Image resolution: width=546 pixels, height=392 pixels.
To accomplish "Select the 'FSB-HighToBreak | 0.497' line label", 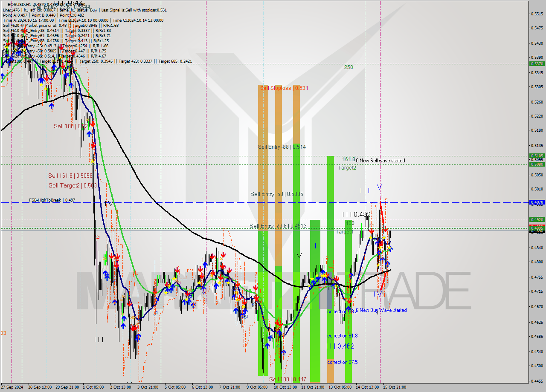I will 52,200.
